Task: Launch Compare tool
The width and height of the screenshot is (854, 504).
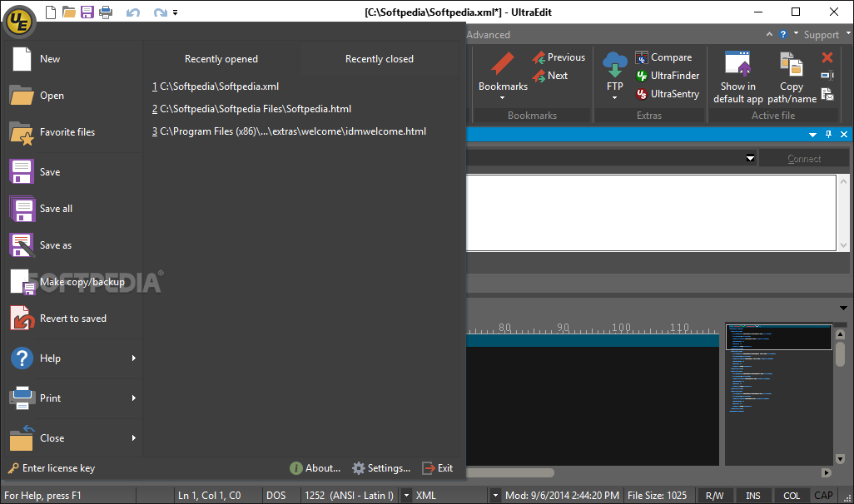Action: (663, 57)
